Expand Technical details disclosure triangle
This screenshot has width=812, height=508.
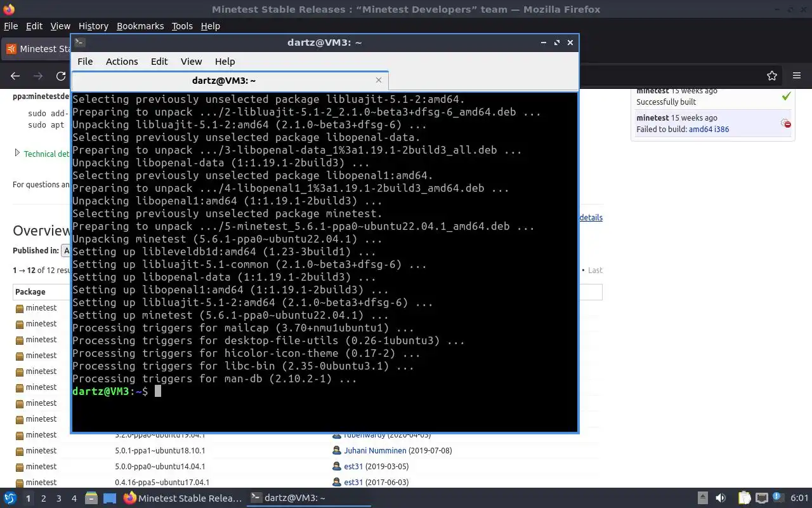point(17,153)
